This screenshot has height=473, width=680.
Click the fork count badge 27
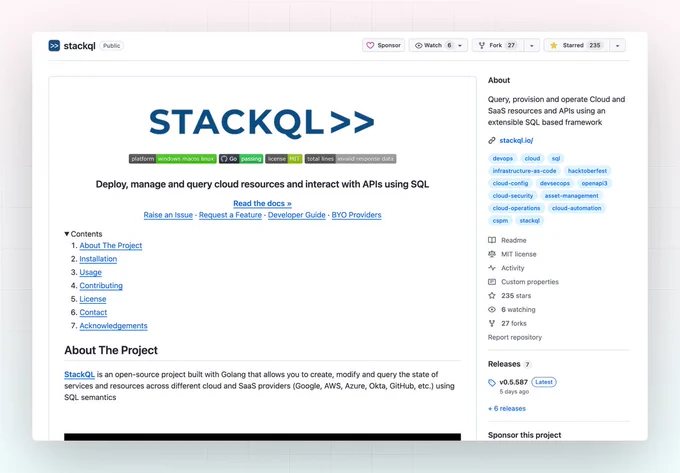click(x=511, y=45)
